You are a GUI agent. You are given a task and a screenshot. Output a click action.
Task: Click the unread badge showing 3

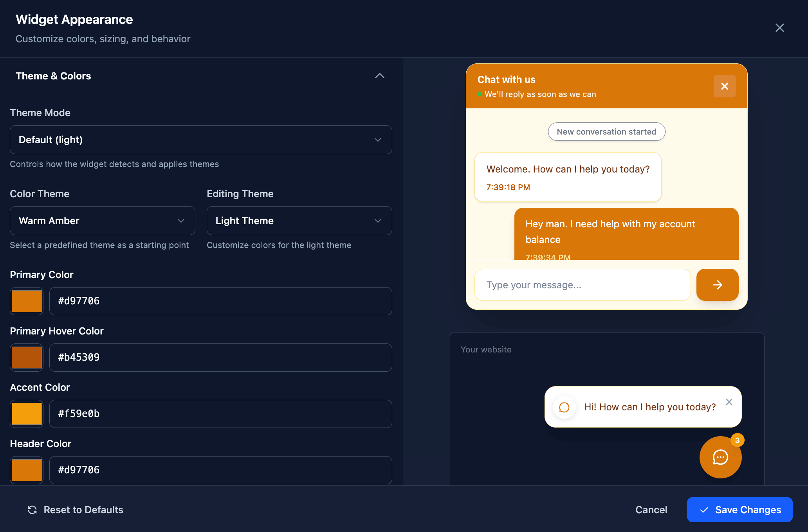(737, 440)
